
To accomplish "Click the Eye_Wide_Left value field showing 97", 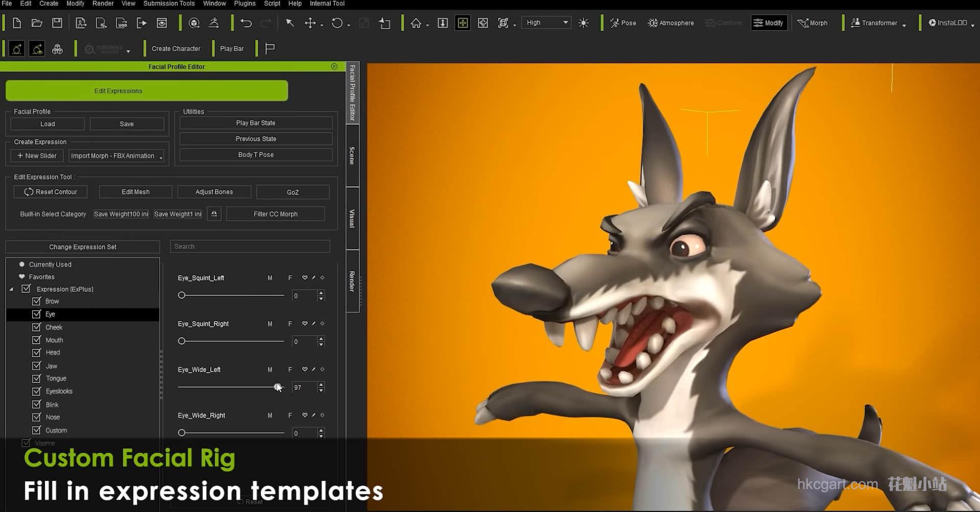I will (x=304, y=388).
